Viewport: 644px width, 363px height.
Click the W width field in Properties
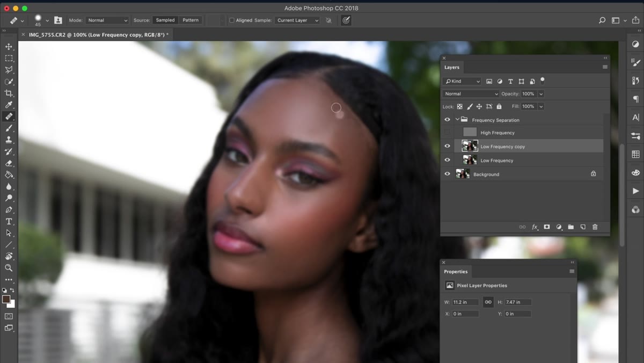[x=465, y=302]
